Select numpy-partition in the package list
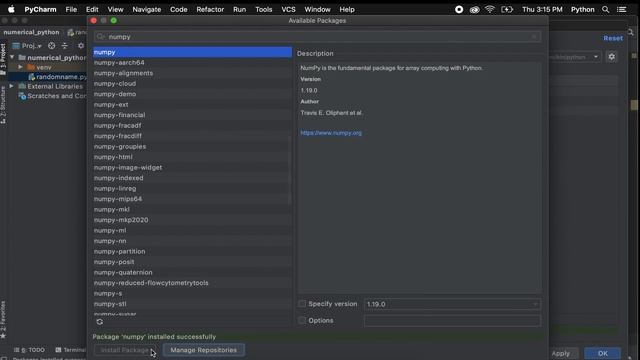 192,251
